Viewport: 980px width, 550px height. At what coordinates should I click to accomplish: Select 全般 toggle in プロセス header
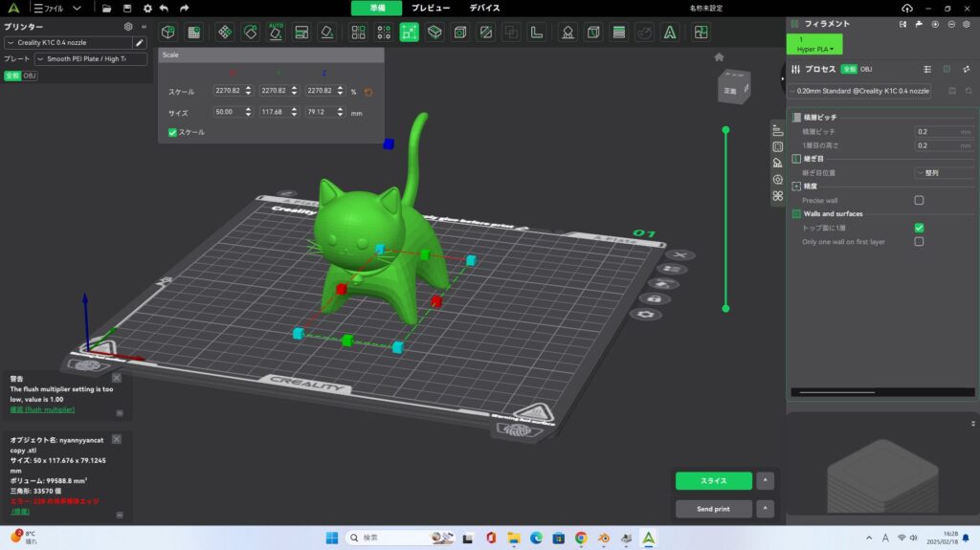(x=849, y=70)
